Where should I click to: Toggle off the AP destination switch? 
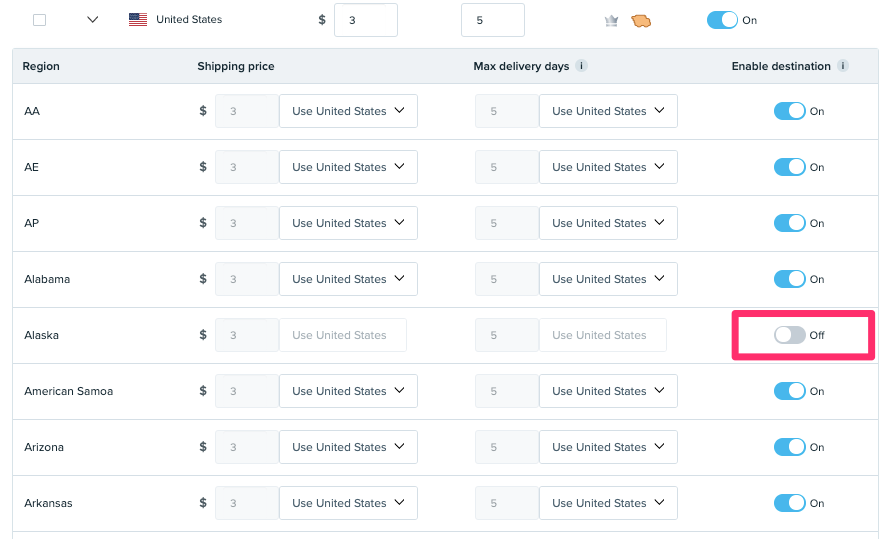coord(789,223)
